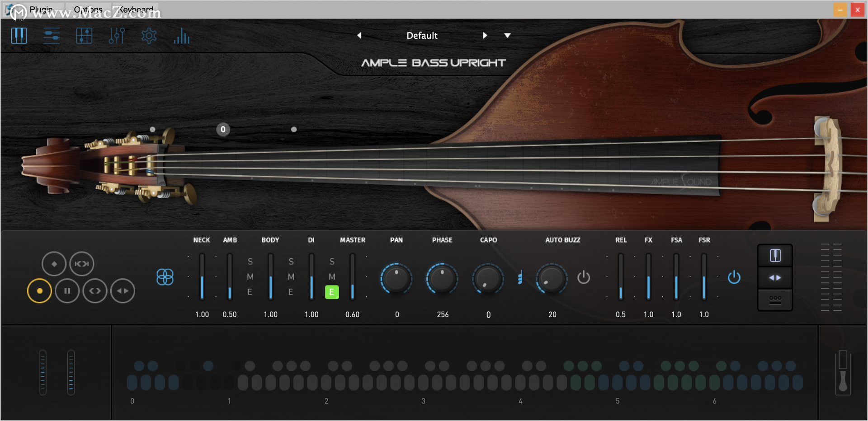Click the right position dot above fingerboard
This screenshot has height=421, width=868.
pyautogui.click(x=294, y=130)
